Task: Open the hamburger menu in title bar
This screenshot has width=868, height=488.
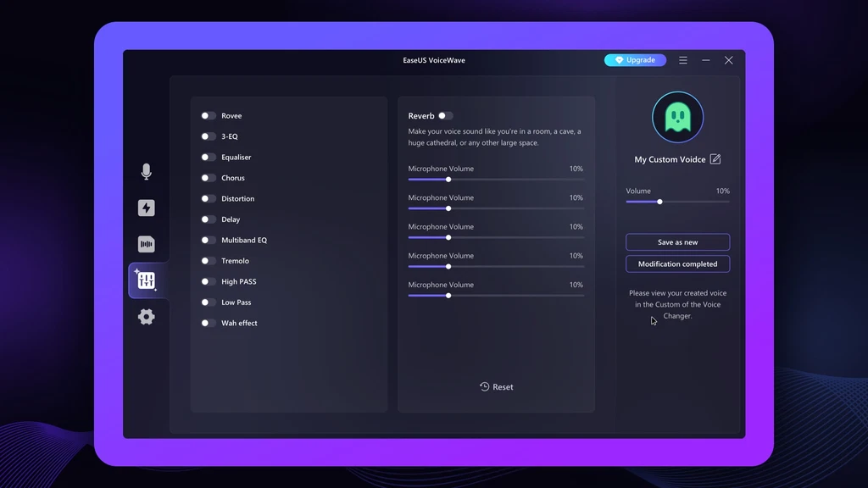Action: 683,60
